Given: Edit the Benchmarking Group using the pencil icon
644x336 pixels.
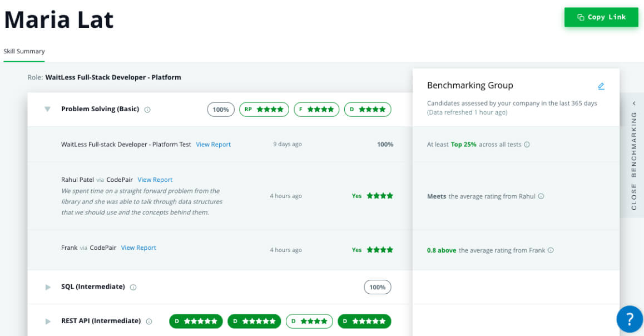Looking at the screenshot, I should (601, 86).
